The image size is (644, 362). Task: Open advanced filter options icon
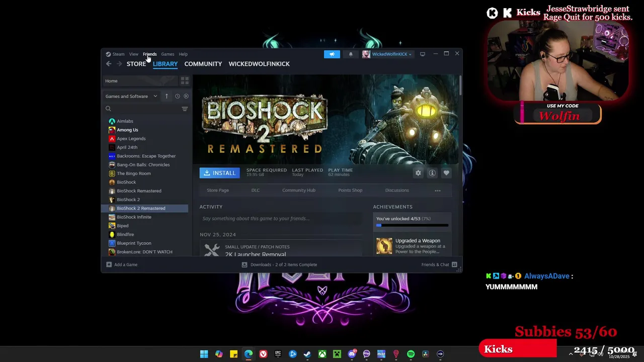coord(185,109)
